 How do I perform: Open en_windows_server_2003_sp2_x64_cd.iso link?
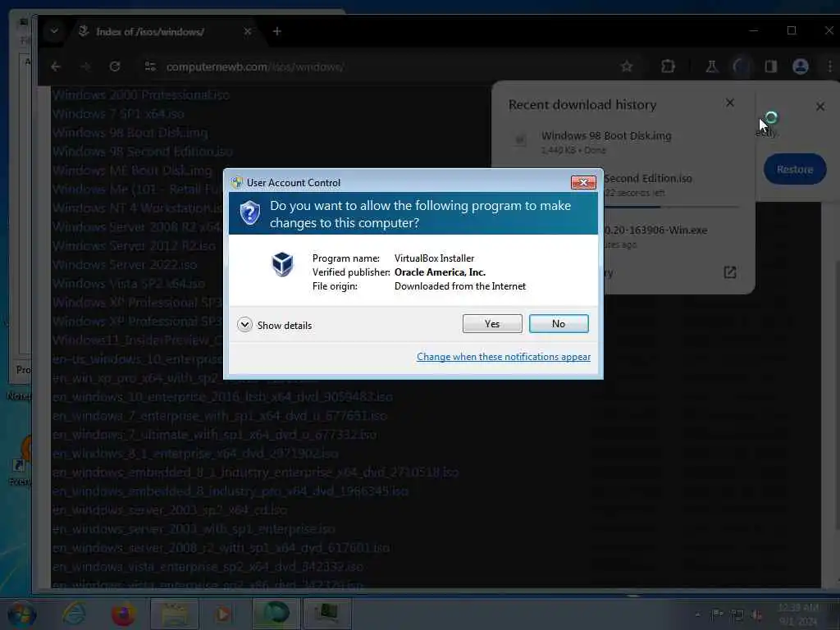click(170, 510)
